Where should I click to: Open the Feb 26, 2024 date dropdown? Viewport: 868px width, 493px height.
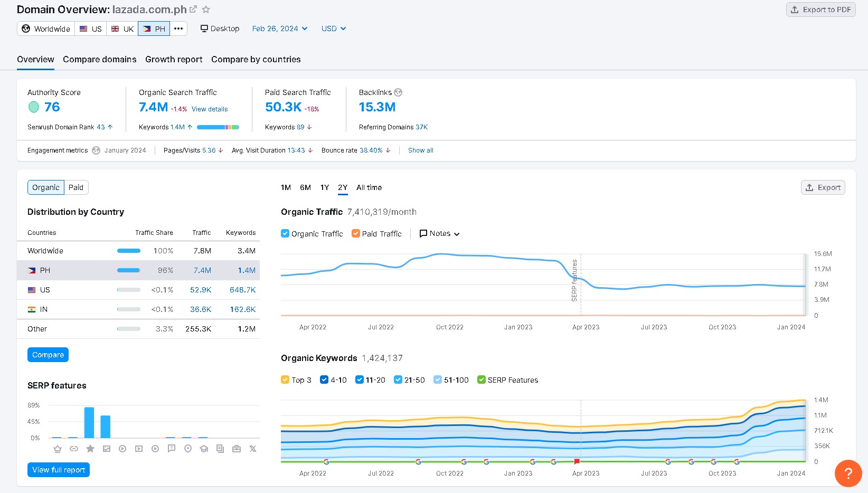coord(280,29)
